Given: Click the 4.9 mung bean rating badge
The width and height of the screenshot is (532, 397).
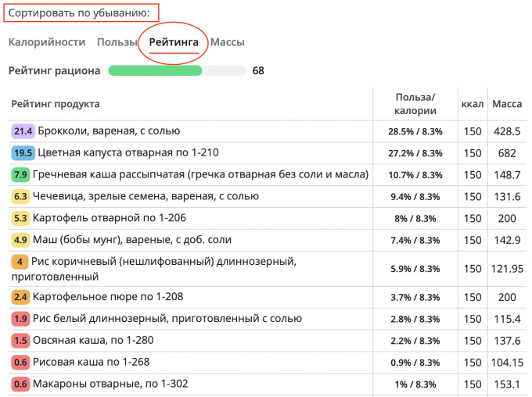Looking at the screenshot, I should click(x=21, y=240).
